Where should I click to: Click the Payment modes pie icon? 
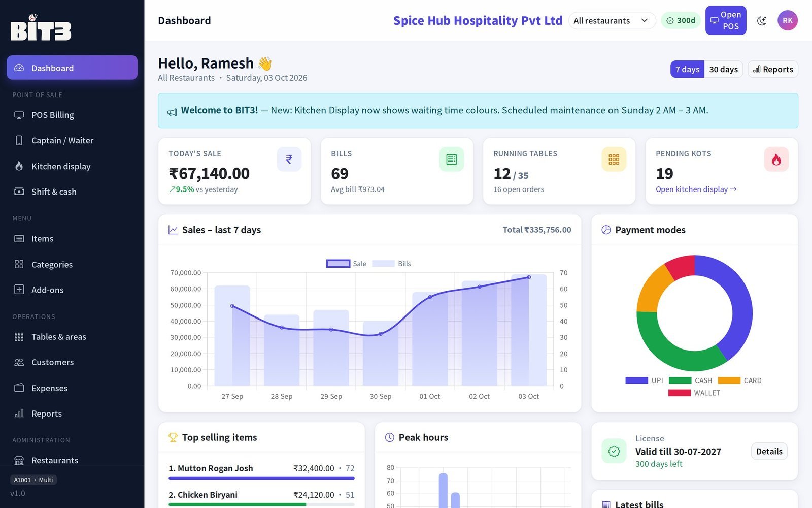pyautogui.click(x=606, y=230)
